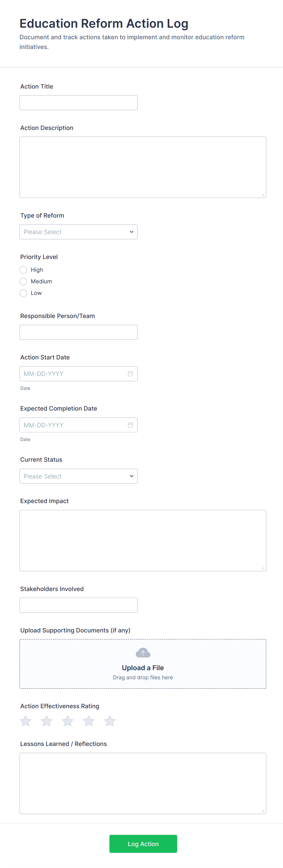This screenshot has height=868, width=283.
Task: Rate effectiveness with the first star
Action: coord(26,721)
